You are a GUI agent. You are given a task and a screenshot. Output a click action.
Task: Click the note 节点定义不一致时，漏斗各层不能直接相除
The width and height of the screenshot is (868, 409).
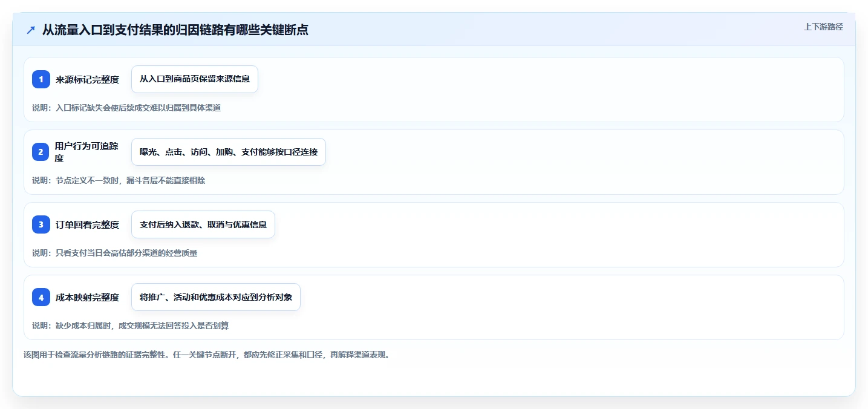[x=119, y=180]
